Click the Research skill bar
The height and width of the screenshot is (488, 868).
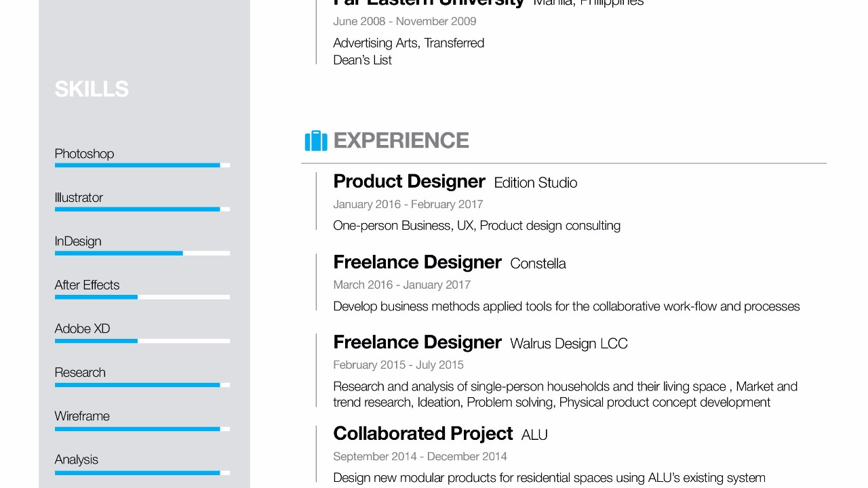point(142,385)
